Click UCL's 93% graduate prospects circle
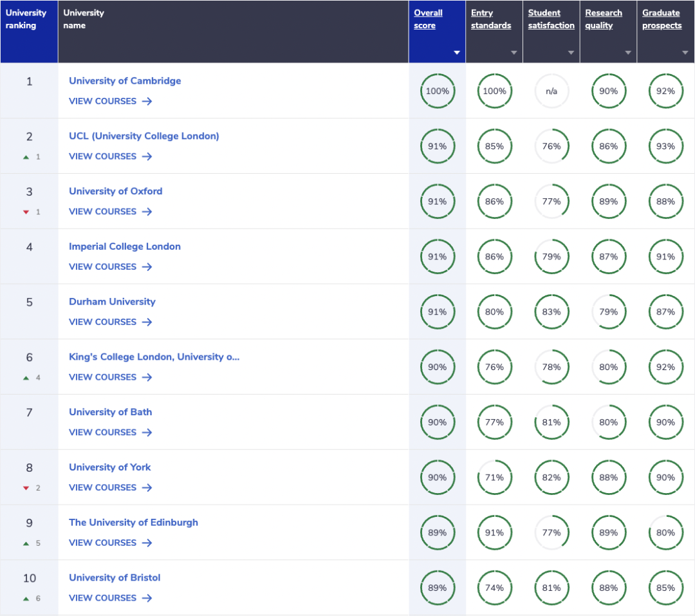 pyautogui.click(x=665, y=147)
